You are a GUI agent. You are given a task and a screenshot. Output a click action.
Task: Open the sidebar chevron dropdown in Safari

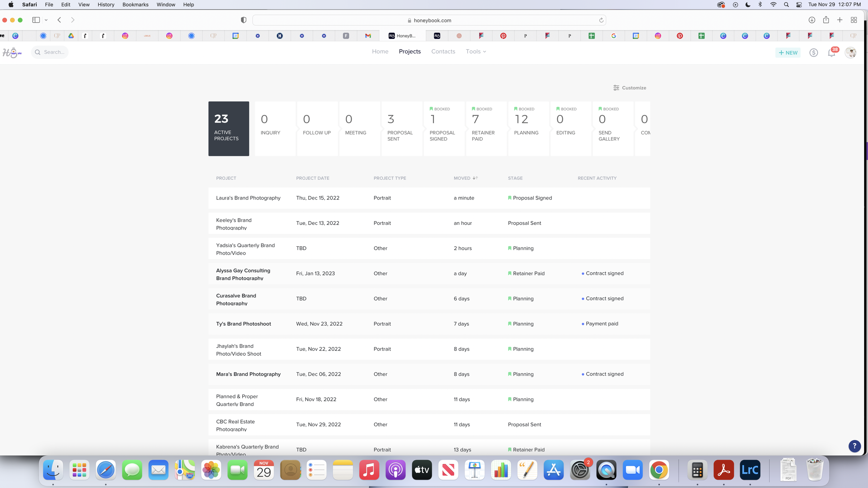46,20
